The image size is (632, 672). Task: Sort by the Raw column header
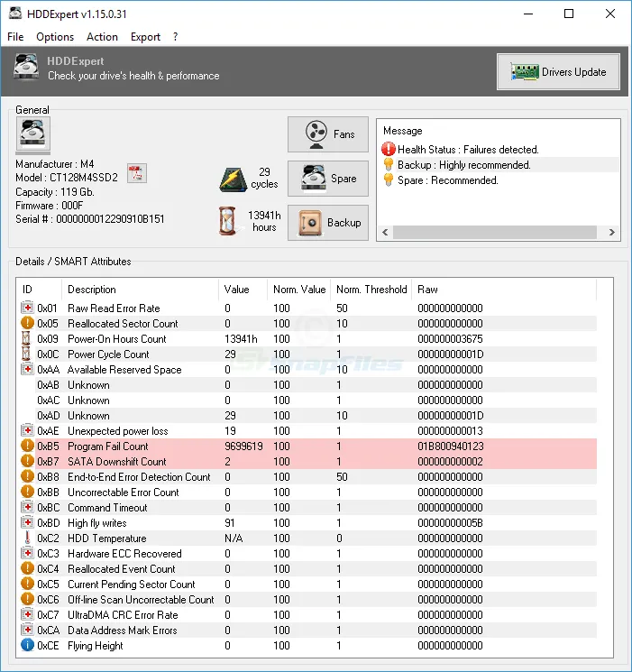pos(504,290)
